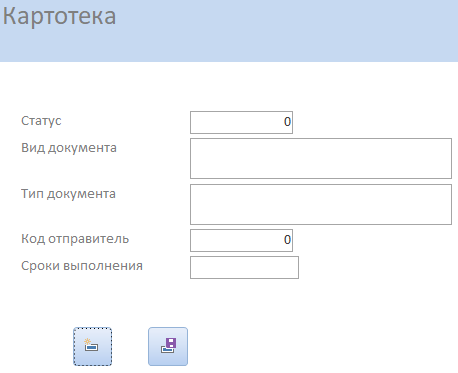Click the Save Record floppy icon button
The width and height of the screenshot is (458, 373).
click(168, 346)
